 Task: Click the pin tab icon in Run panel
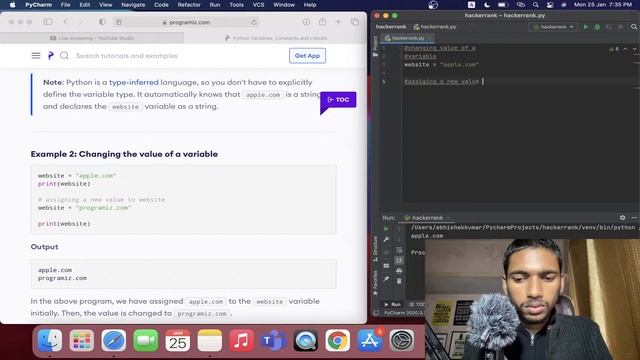(x=386, y=279)
